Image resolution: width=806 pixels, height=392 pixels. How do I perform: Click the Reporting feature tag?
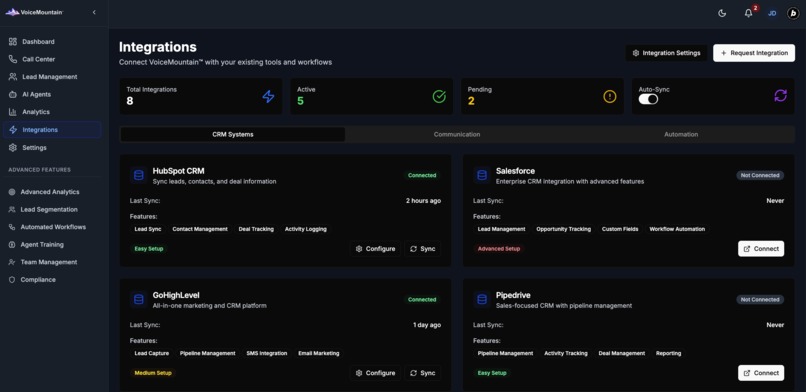(x=668, y=353)
